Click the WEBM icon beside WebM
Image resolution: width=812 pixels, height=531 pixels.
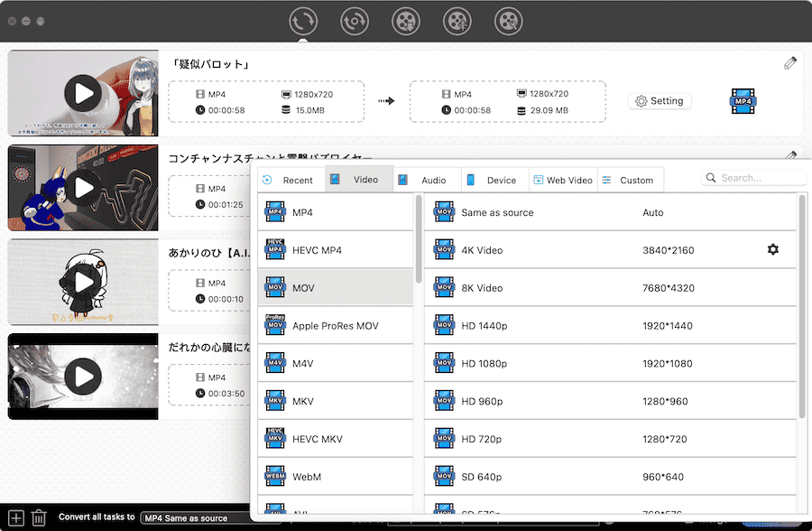point(275,476)
